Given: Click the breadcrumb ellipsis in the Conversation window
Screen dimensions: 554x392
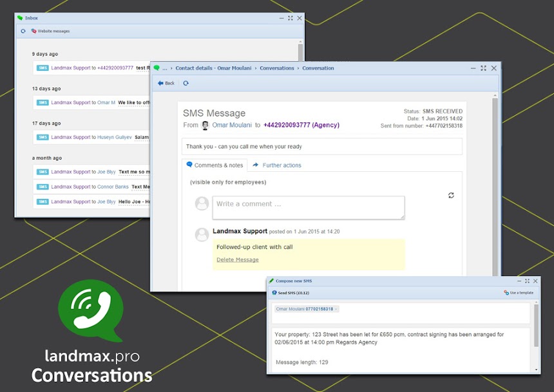Looking at the screenshot, I should pyautogui.click(x=165, y=68).
